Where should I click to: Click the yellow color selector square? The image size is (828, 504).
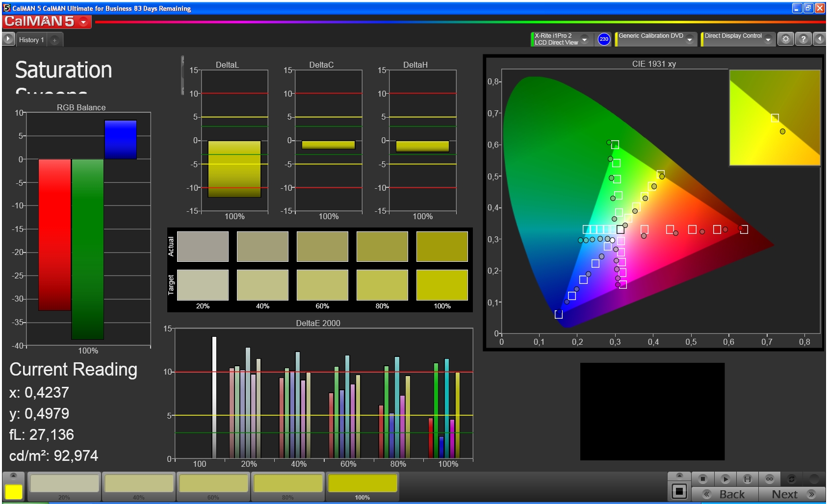14,492
